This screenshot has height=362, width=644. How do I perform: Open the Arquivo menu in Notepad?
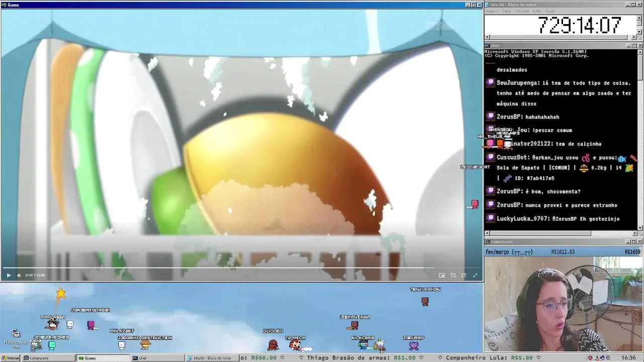tap(492, 11)
